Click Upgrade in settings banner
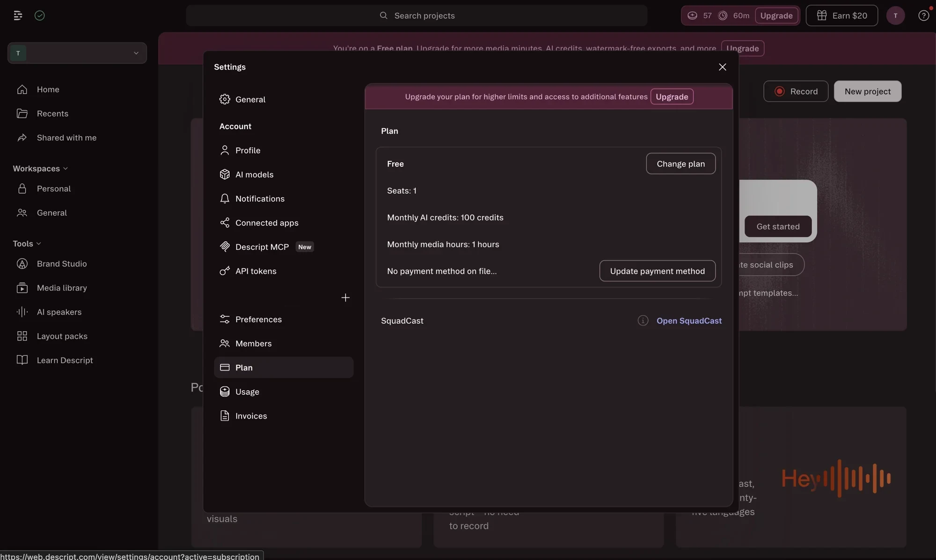Viewport: 936px width, 560px height. point(672,97)
